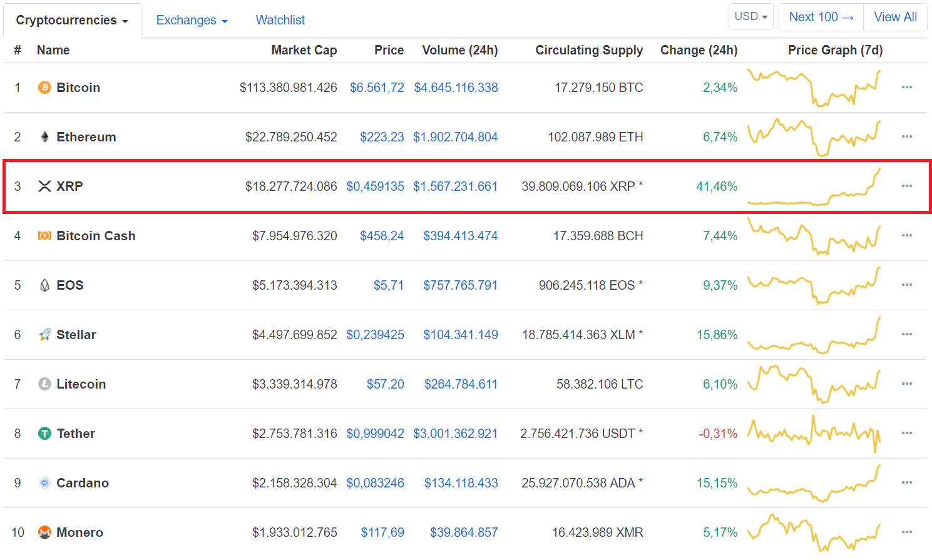Click the EOS logo icon

point(44,285)
